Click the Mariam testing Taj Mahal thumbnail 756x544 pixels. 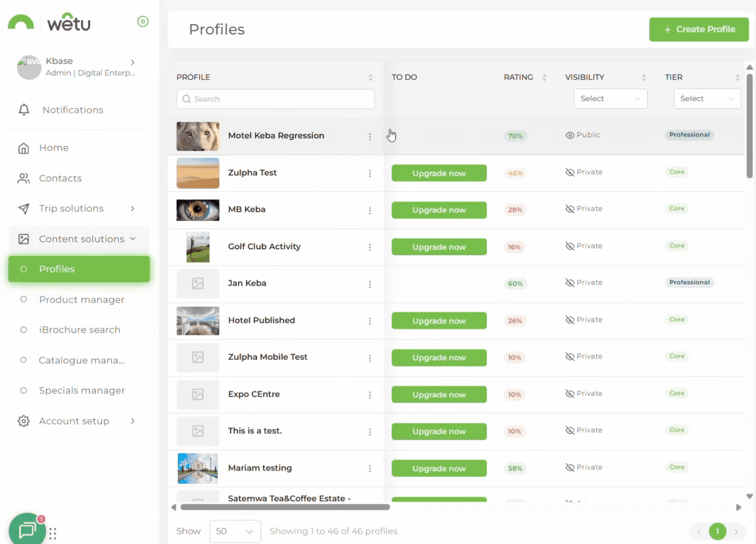tap(198, 468)
